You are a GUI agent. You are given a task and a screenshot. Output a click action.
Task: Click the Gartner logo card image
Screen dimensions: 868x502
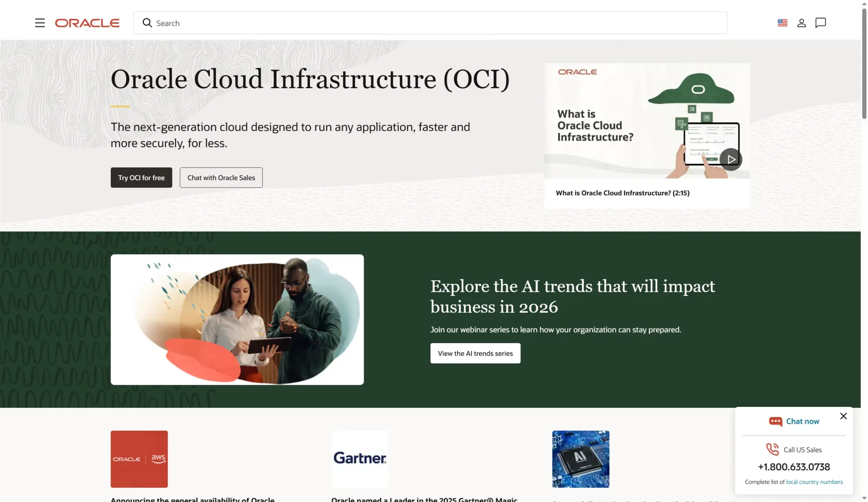[360, 459]
